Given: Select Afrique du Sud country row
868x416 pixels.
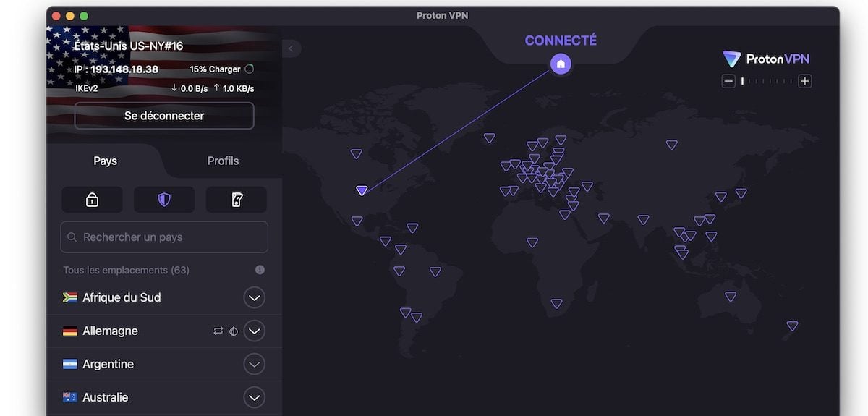Looking at the screenshot, I should (164, 297).
